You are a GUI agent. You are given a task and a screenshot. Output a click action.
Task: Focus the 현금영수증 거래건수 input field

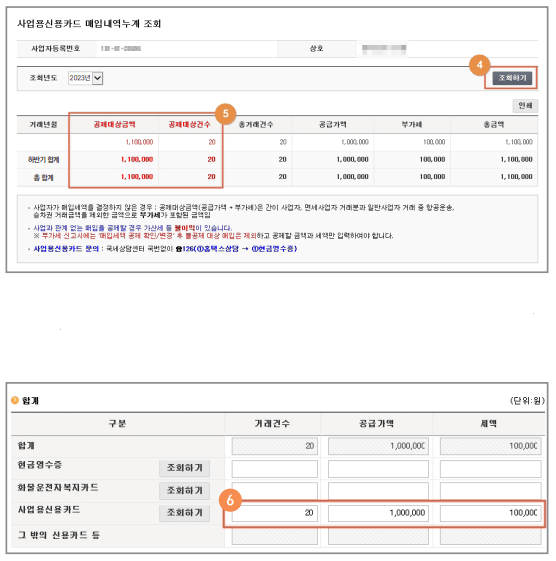coord(274,469)
